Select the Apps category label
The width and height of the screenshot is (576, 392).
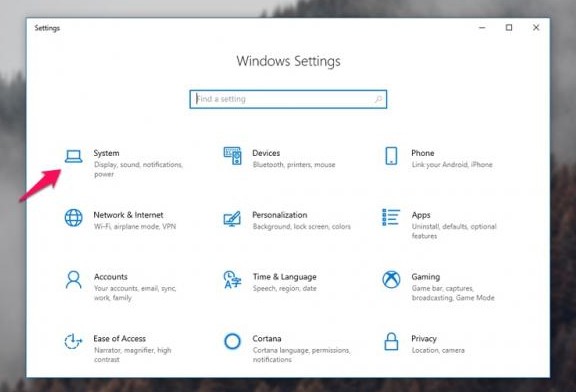click(421, 215)
